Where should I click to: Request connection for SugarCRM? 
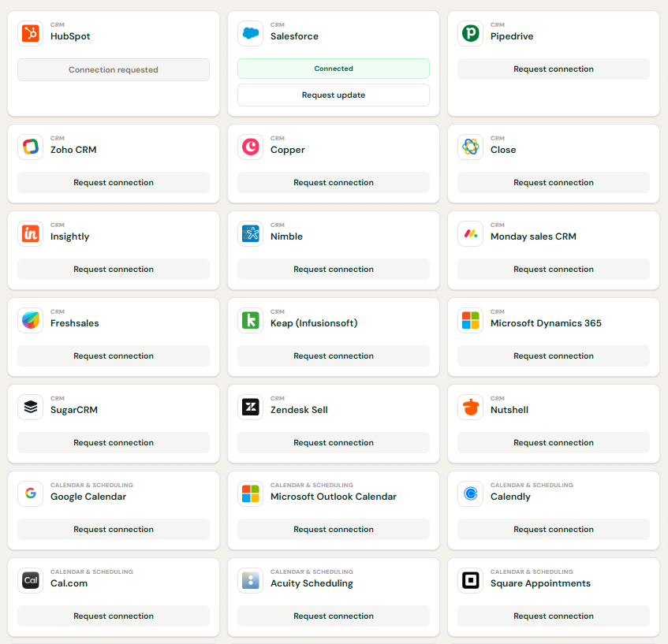tap(114, 442)
